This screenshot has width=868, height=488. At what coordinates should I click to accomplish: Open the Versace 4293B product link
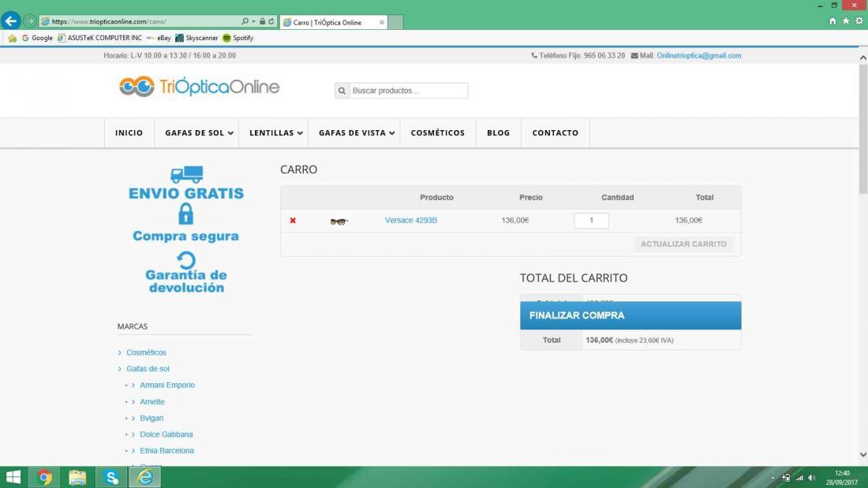tap(411, 220)
